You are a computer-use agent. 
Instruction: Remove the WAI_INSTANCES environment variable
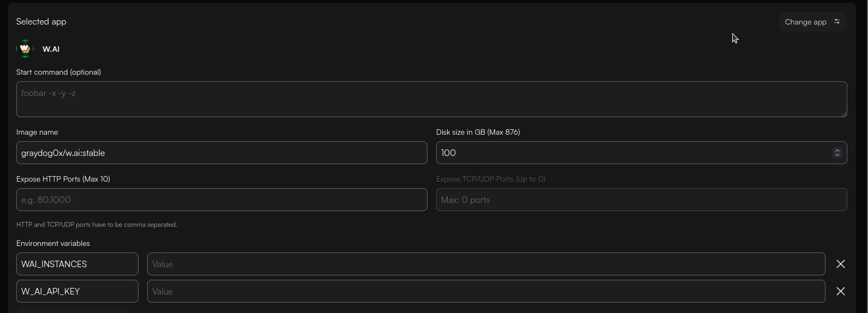click(840, 264)
